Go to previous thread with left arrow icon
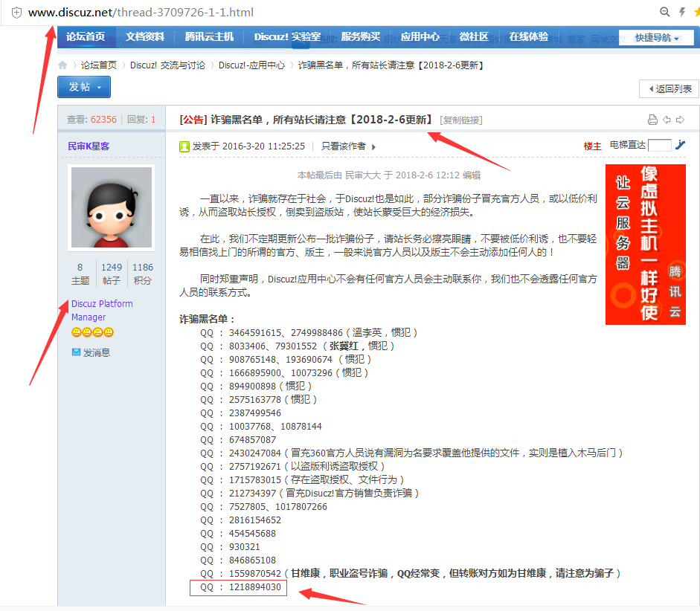 (x=667, y=120)
